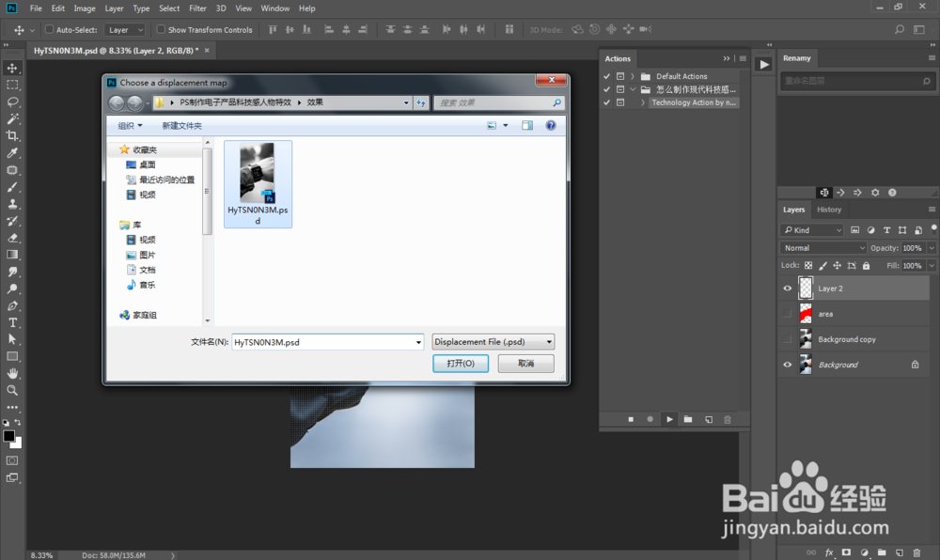Toggle checkmark for Default Actions set
940x560 pixels.
tap(606, 76)
